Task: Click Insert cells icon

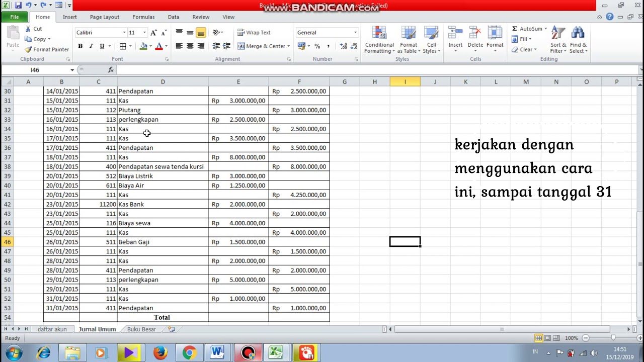Action: tap(455, 33)
